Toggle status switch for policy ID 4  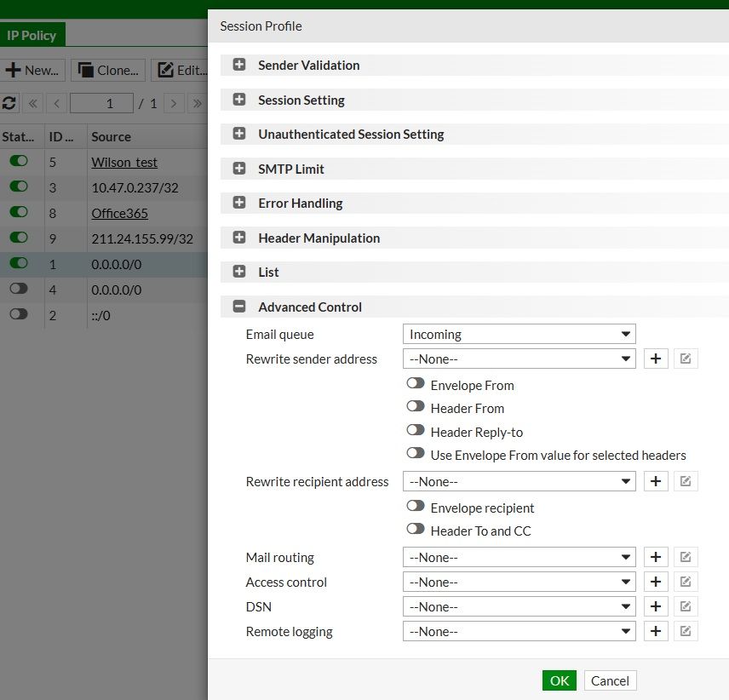(x=18, y=289)
